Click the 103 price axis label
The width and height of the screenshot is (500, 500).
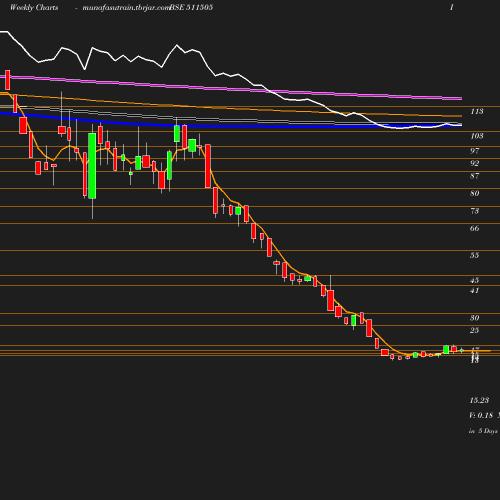(477, 136)
